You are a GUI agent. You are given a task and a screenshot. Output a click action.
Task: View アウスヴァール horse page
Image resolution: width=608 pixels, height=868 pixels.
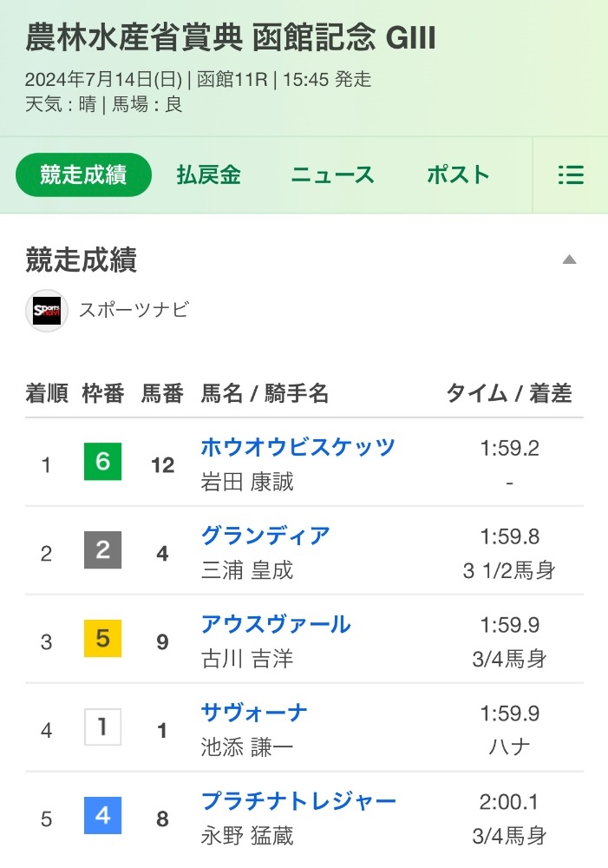coord(275,624)
